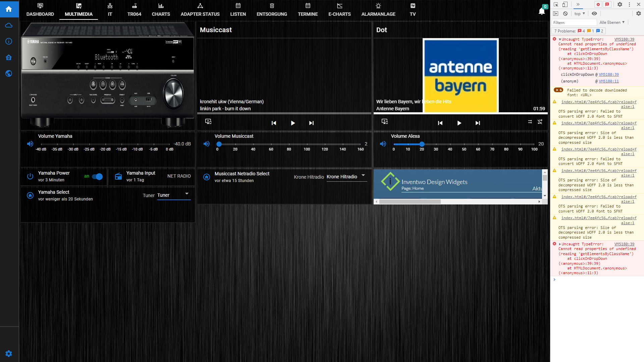
Task: Toggle the console sidebar icon
Action: [x=556, y=14]
